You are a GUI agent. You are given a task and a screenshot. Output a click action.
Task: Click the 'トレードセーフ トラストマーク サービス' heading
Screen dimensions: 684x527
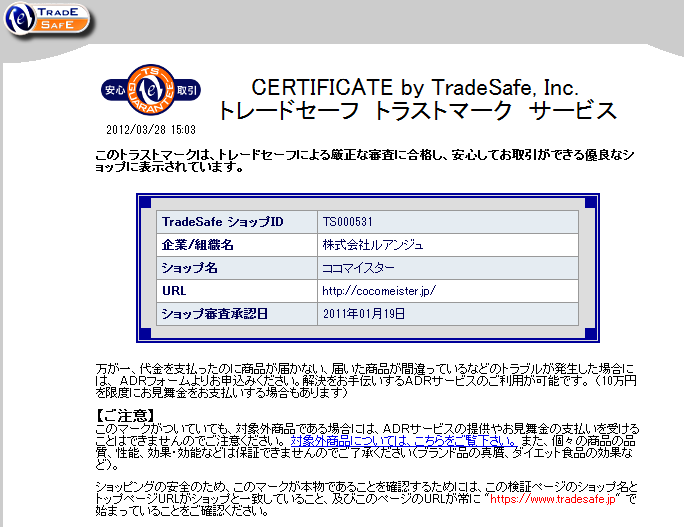417,110
